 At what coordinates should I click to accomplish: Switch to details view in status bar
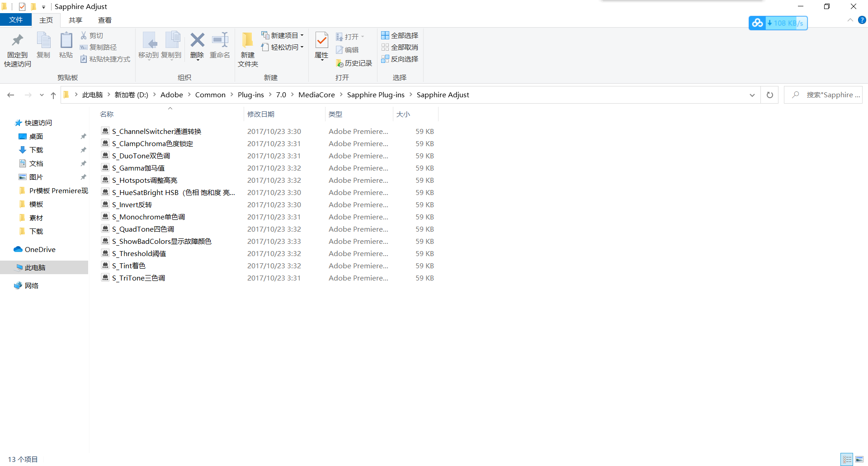click(x=847, y=459)
